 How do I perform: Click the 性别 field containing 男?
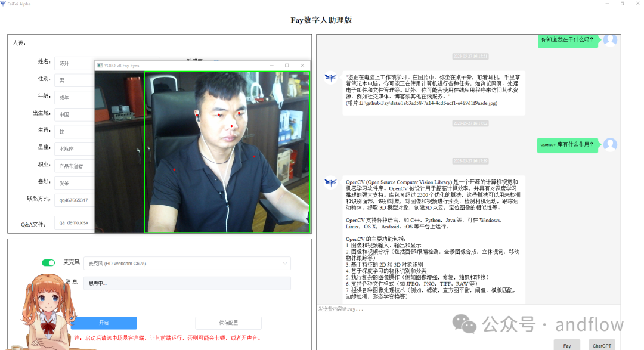[75, 80]
